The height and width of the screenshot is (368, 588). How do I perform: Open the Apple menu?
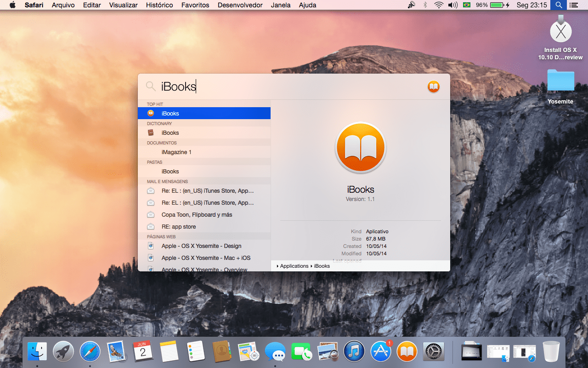[12, 5]
